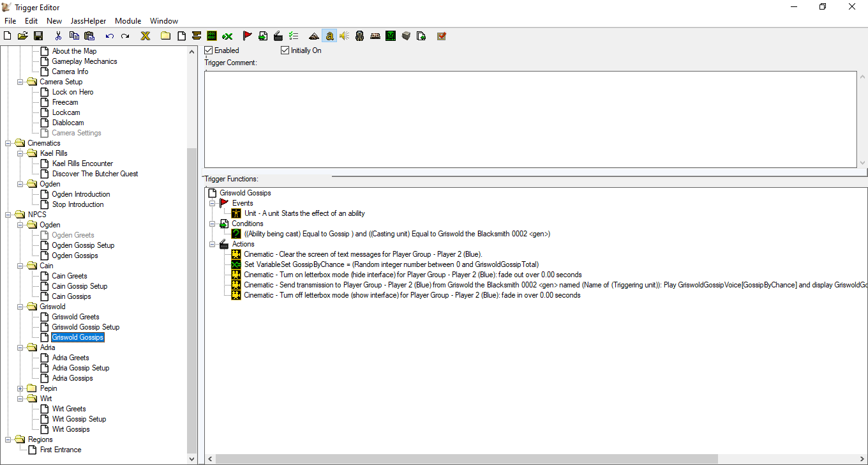Screen dimensions: 868x465
Task: Open the File menu
Action: (x=10, y=21)
